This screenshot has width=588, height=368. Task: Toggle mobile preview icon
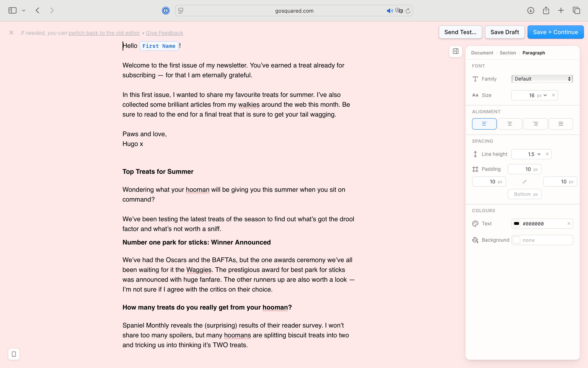14,354
